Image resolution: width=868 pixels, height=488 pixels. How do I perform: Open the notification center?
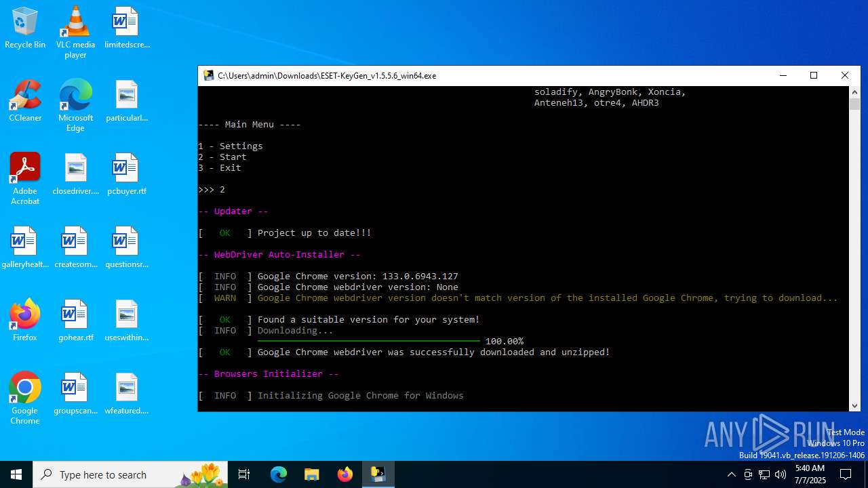(x=846, y=474)
